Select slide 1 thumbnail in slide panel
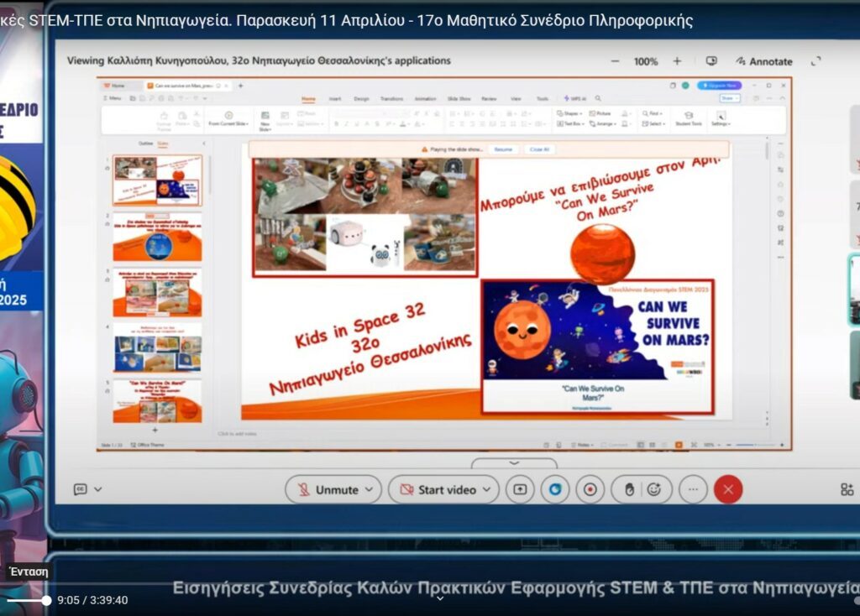This screenshot has height=616, width=860. click(x=157, y=180)
